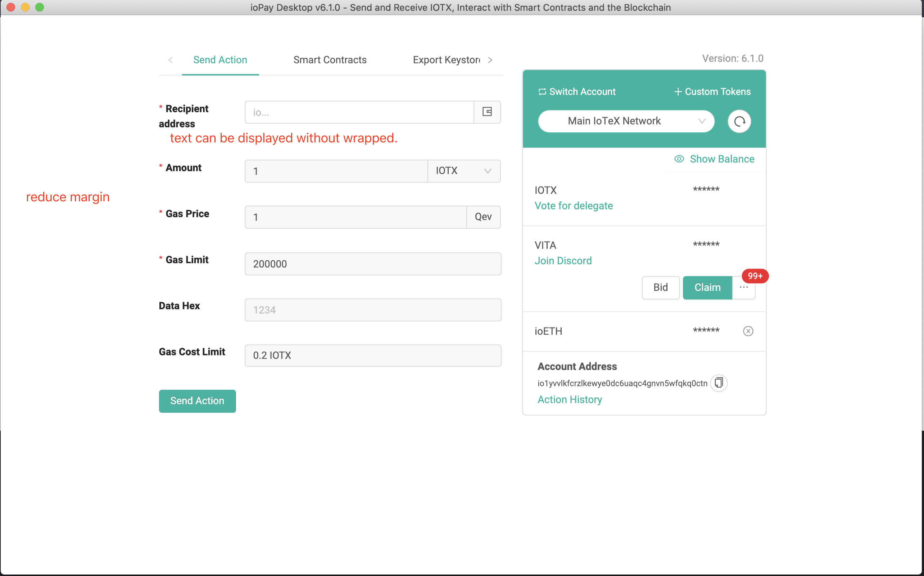Refresh balances with the circular refresh icon

(739, 121)
